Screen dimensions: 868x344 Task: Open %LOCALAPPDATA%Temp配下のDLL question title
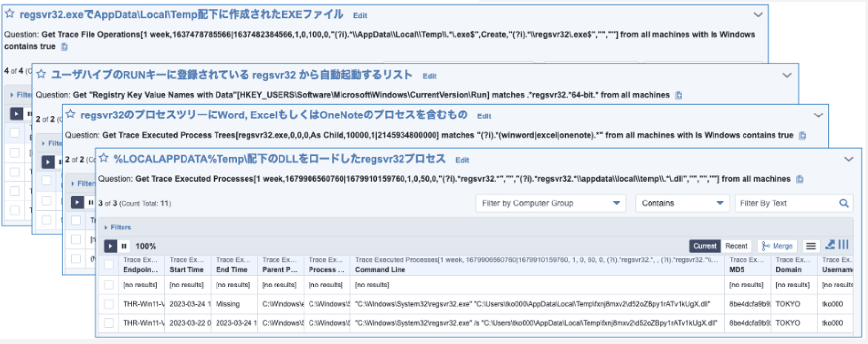(x=279, y=159)
